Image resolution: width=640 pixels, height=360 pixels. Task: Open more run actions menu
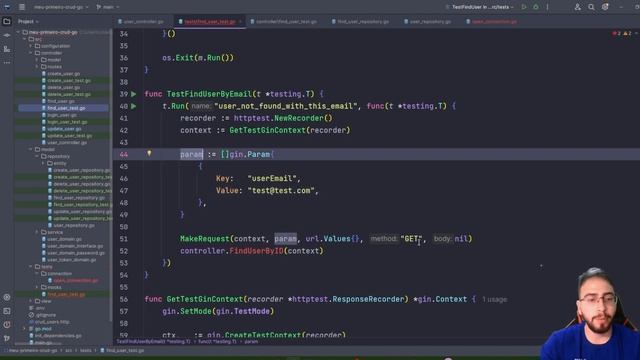(x=547, y=7)
